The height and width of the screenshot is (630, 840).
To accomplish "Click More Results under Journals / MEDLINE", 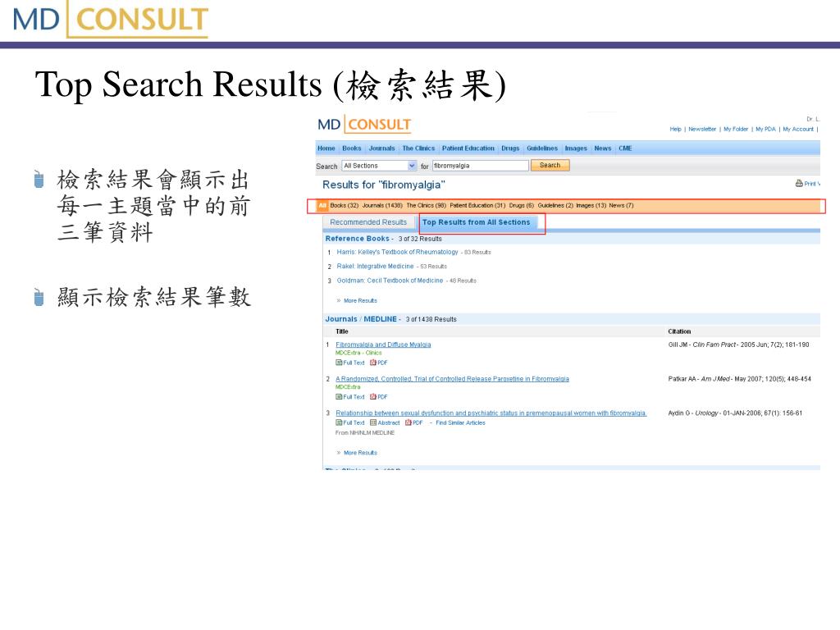I will click(360, 453).
